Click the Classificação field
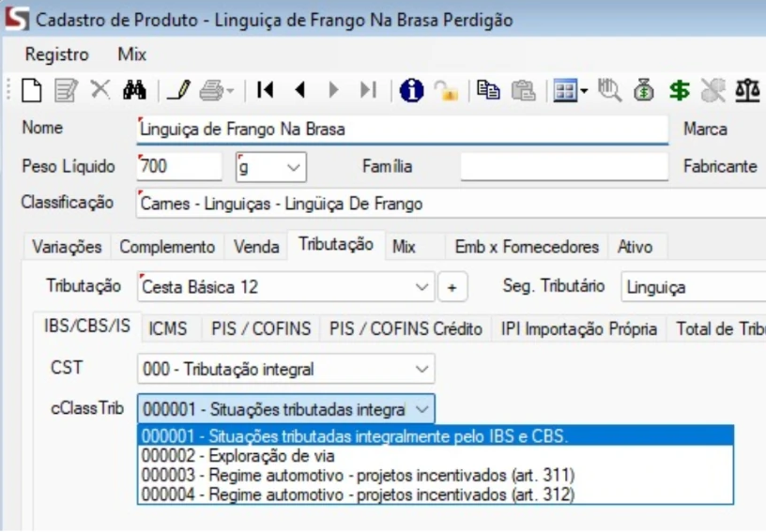Screen dimensions: 766x532 (451, 204)
